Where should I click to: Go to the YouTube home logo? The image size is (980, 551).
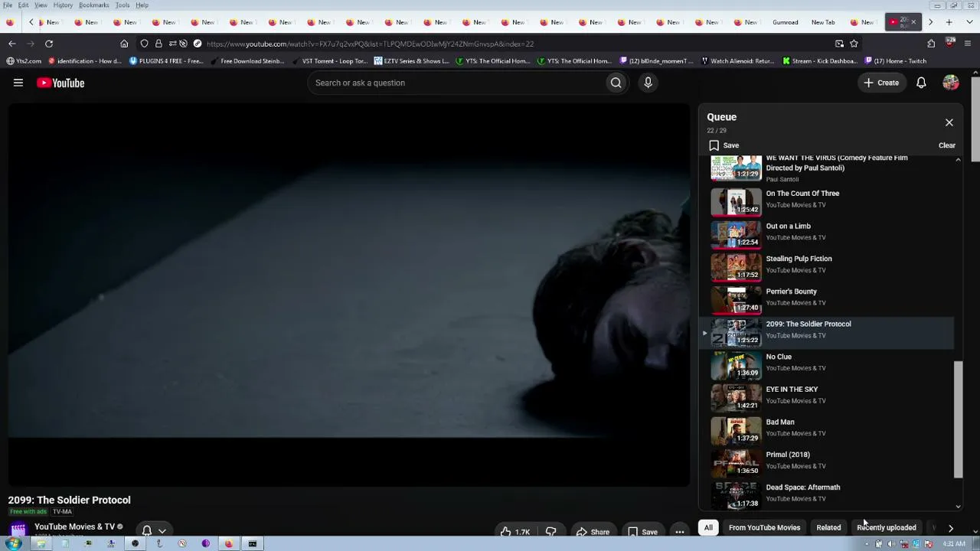60,83
